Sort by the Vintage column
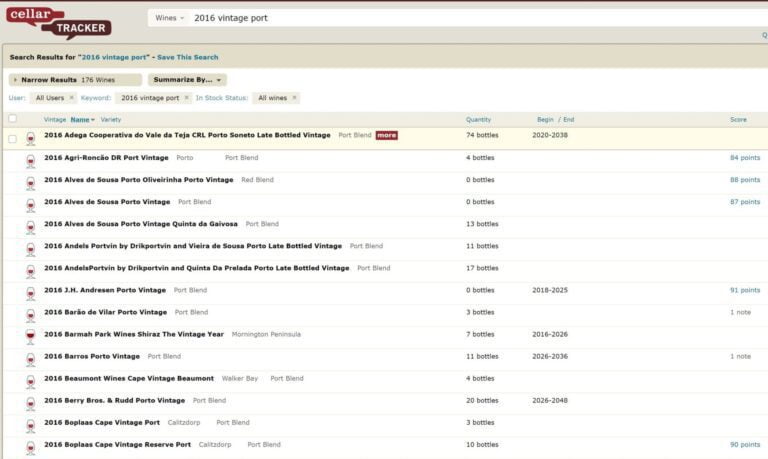The width and height of the screenshot is (768, 459). pyautogui.click(x=55, y=120)
